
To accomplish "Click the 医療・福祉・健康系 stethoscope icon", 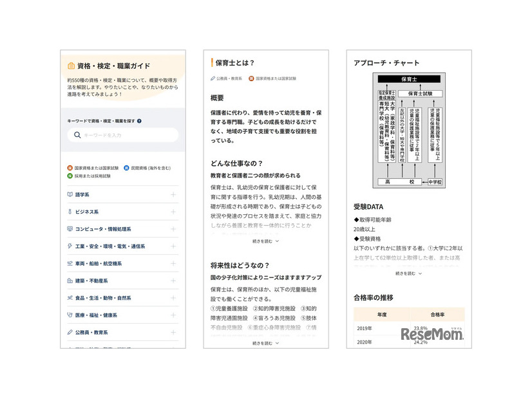I will (x=70, y=315).
